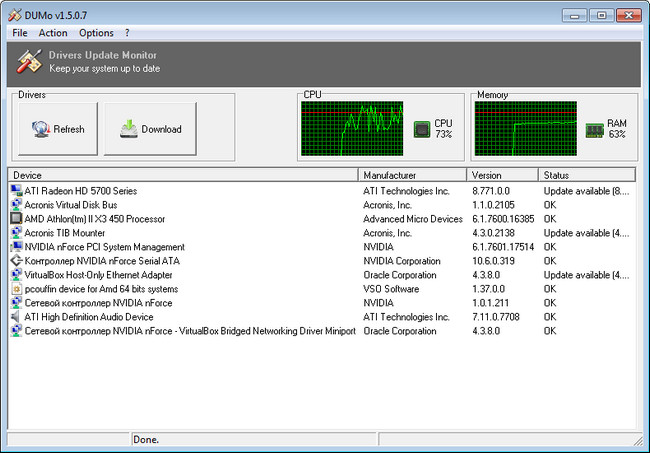Open the File menu
Screen dimensions: 650x453
pyautogui.click(x=20, y=33)
